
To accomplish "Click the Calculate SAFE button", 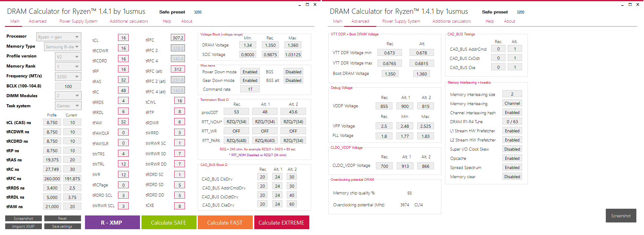I will tap(169, 222).
